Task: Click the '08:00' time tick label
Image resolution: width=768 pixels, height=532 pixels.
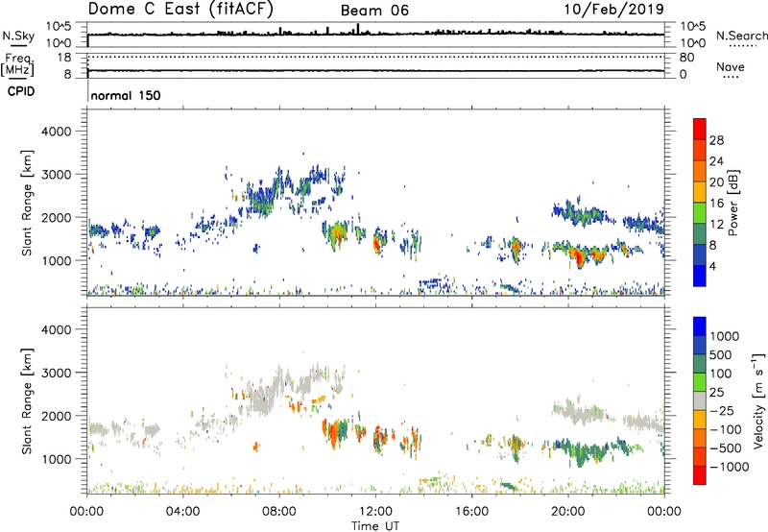Action: pyautogui.click(x=279, y=512)
